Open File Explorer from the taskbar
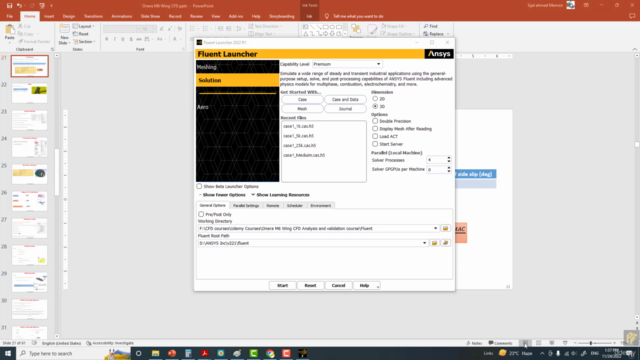The height and width of the screenshot is (360, 640). [156, 353]
